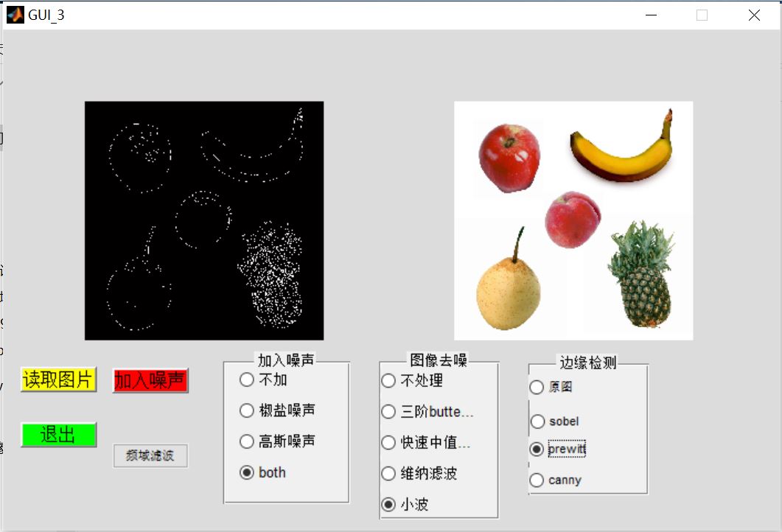Image resolution: width=782 pixels, height=532 pixels.
Task: Select the sobel edge detector
Action: 537,421
